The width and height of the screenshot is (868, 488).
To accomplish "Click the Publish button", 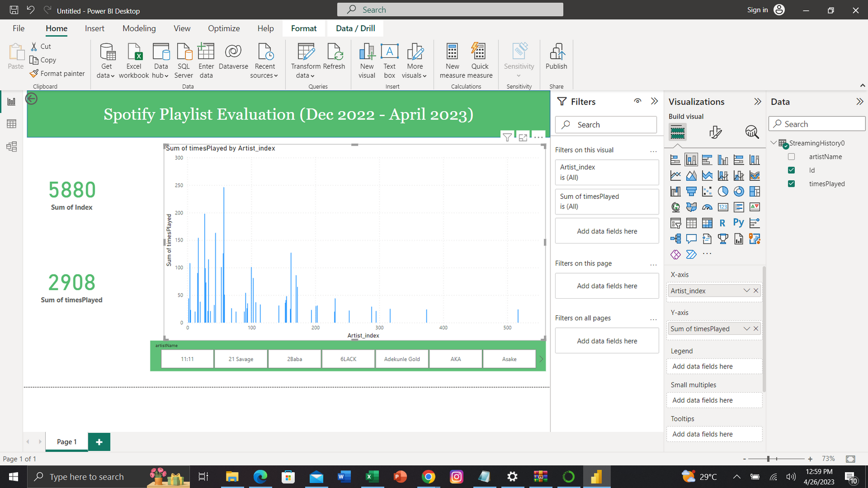I will point(556,57).
